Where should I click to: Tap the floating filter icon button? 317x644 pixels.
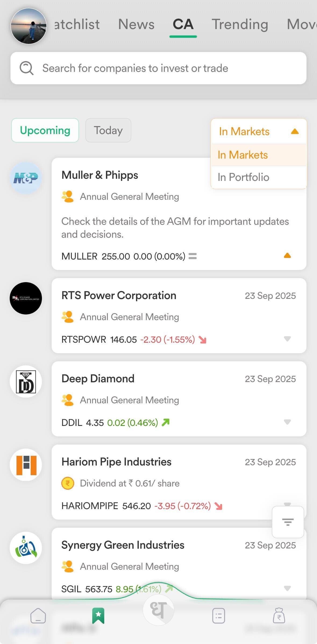[x=288, y=522]
